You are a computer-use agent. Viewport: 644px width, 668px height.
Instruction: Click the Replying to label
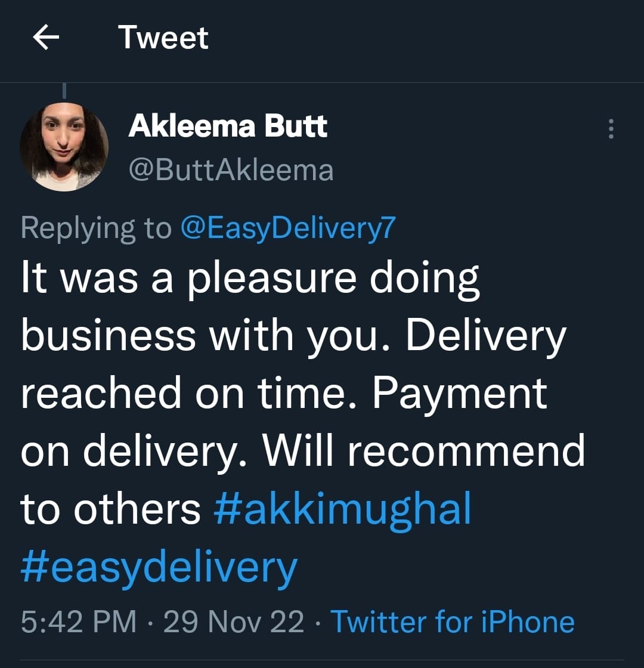coord(96,227)
